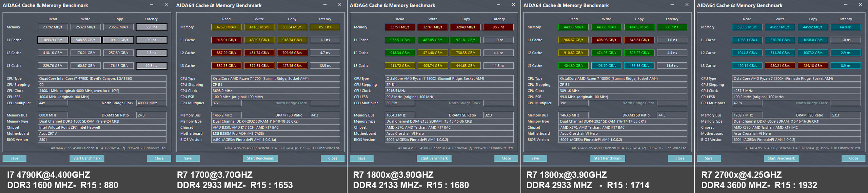Start Benchmark in the i7-4790K window
Image resolution: width=868 pixels, height=193 pixels.
(87, 158)
